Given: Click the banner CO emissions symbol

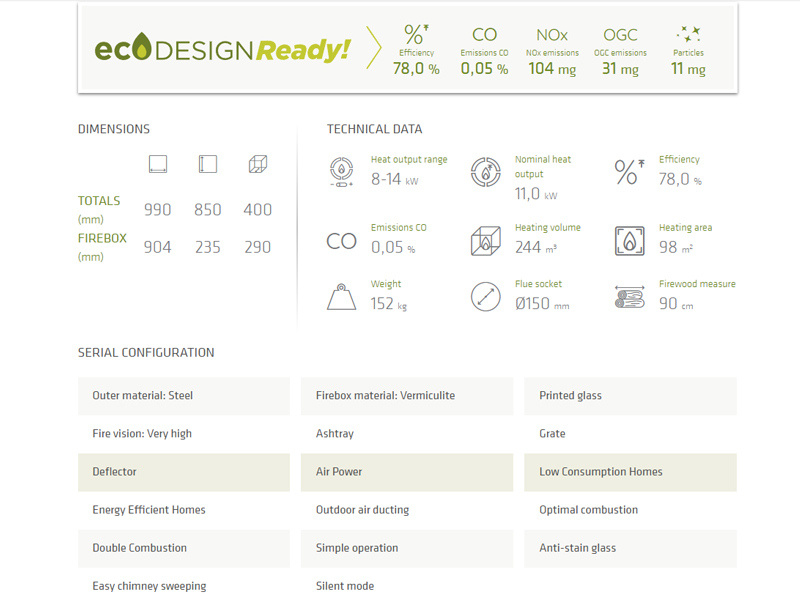Looking at the screenshot, I should pos(484,35).
